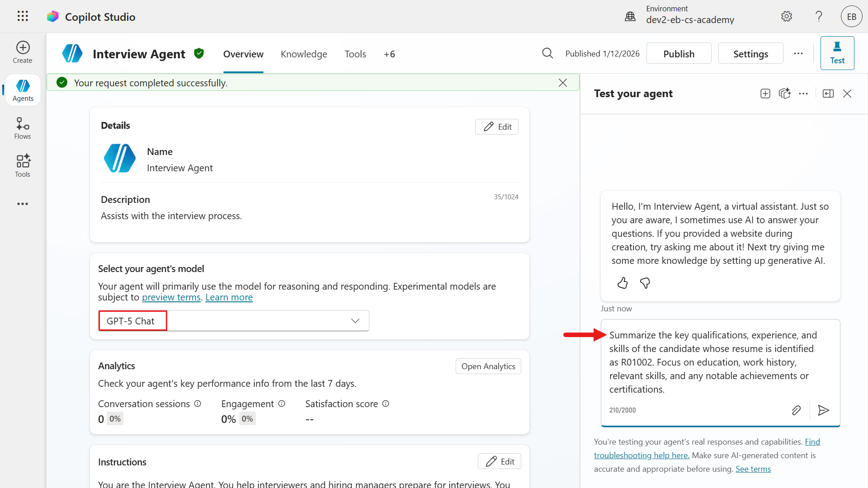Image resolution: width=868 pixels, height=488 pixels.
Task: Click the thumbs up feedback icon
Action: click(x=623, y=283)
